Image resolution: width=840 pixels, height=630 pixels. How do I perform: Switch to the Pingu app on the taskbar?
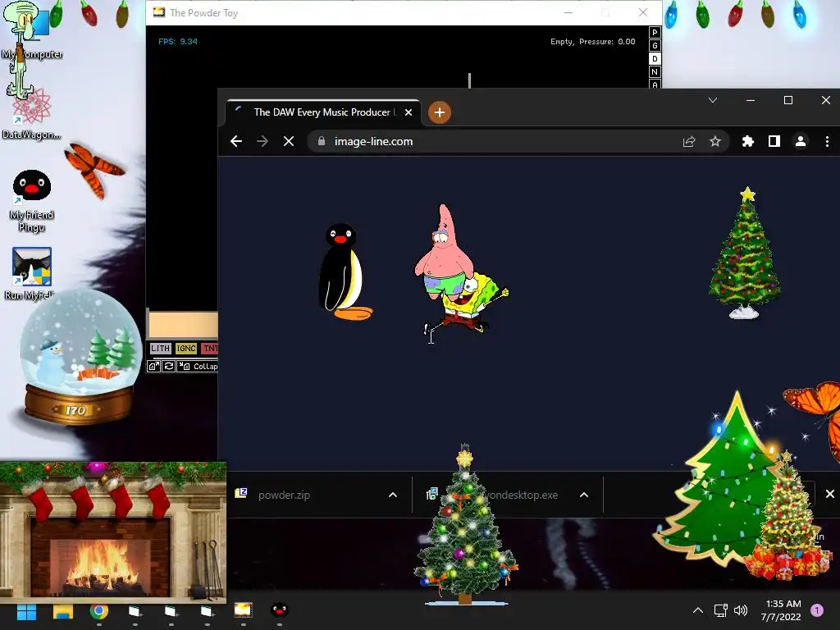click(x=279, y=610)
